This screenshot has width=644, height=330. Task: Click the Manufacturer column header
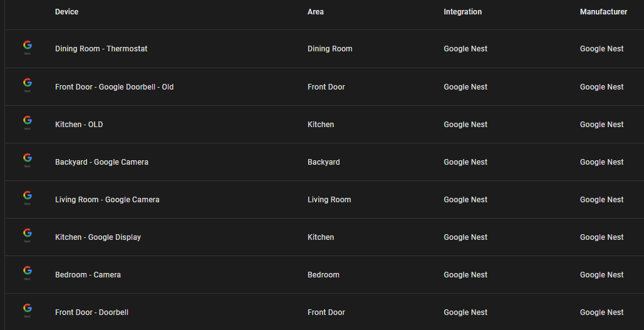click(603, 12)
